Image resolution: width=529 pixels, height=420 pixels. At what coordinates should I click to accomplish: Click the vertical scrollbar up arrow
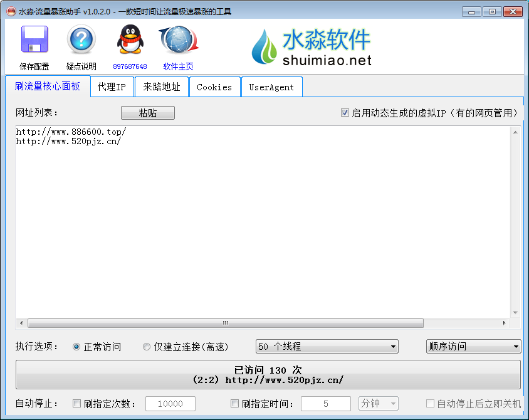pyautogui.click(x=515, y=132)
